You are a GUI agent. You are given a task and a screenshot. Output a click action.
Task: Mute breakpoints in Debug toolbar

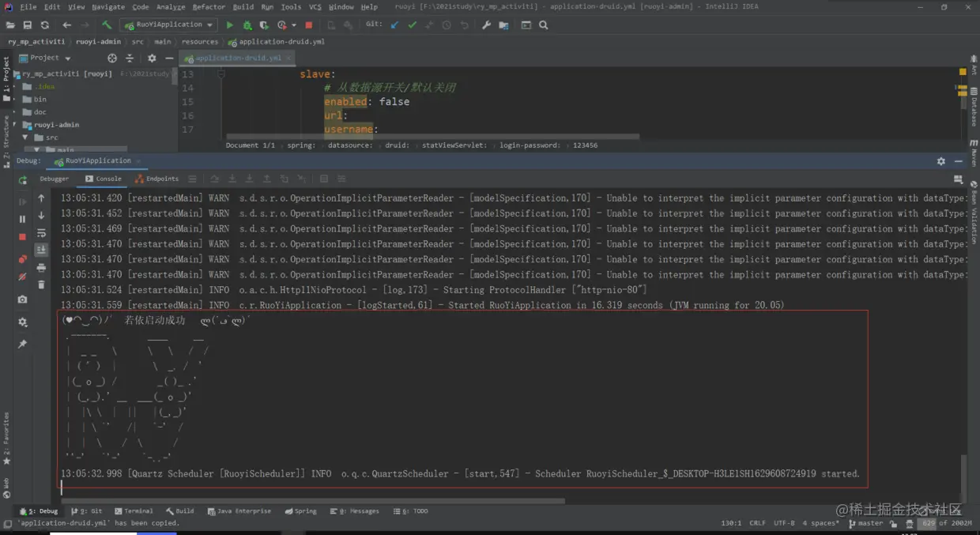tap(22, 277)
